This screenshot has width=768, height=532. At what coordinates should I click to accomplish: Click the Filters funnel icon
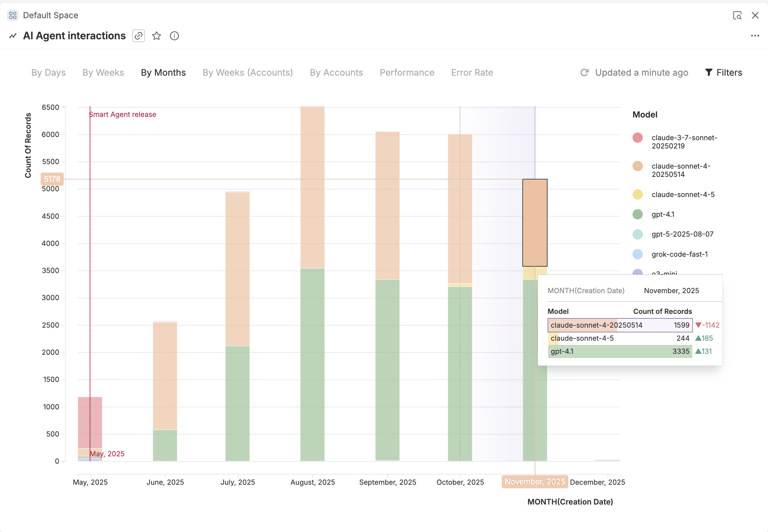[x=709, y=72]
